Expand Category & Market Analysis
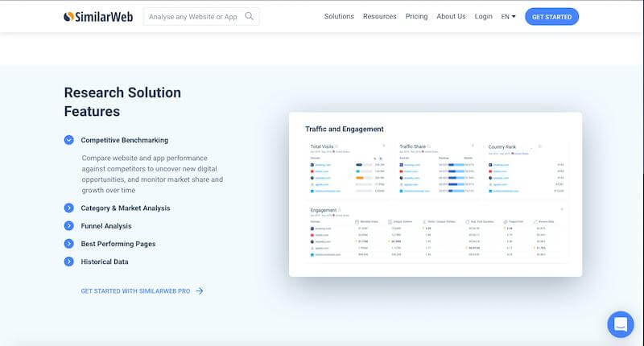The image size is (644, 346). point(69,208)
